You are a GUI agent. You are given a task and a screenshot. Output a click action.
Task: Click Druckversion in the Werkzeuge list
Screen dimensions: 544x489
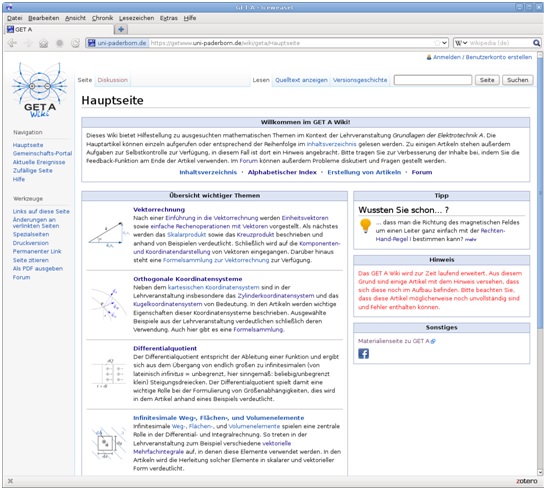[31, 243]
